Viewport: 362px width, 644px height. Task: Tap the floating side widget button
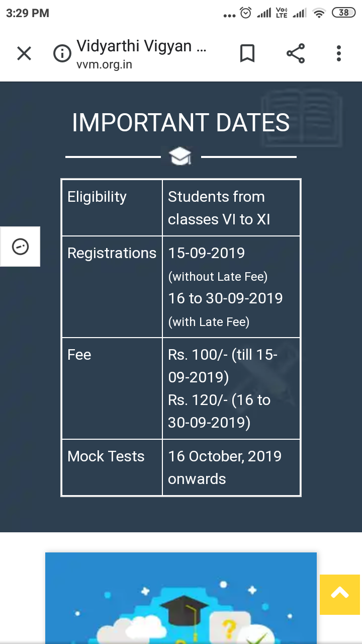pyautogui.click(x=20, y=247)
